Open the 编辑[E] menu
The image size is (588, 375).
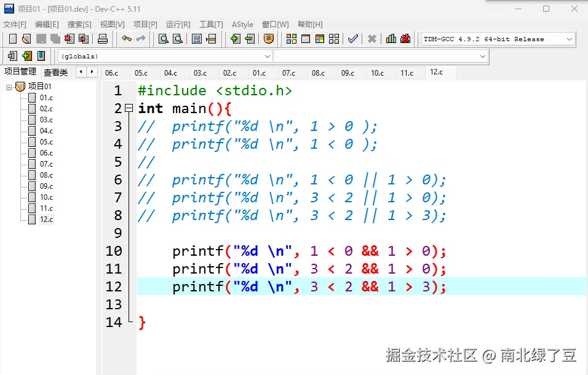47,25
